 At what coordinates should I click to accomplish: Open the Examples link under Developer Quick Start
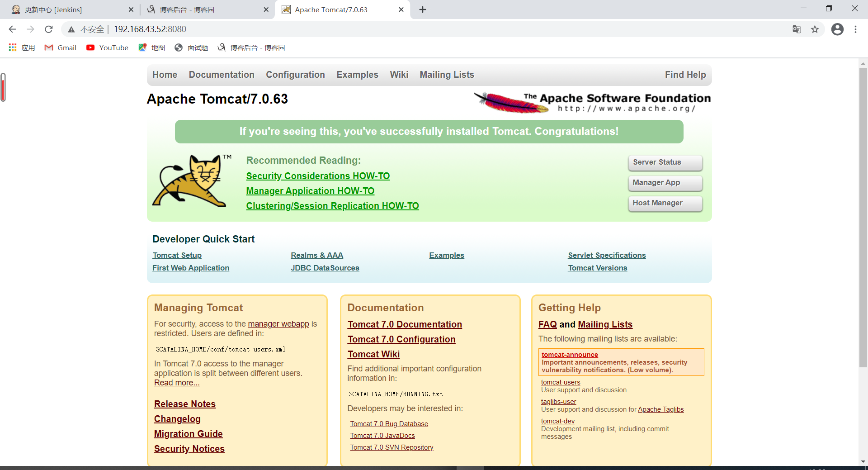(447, 255)
